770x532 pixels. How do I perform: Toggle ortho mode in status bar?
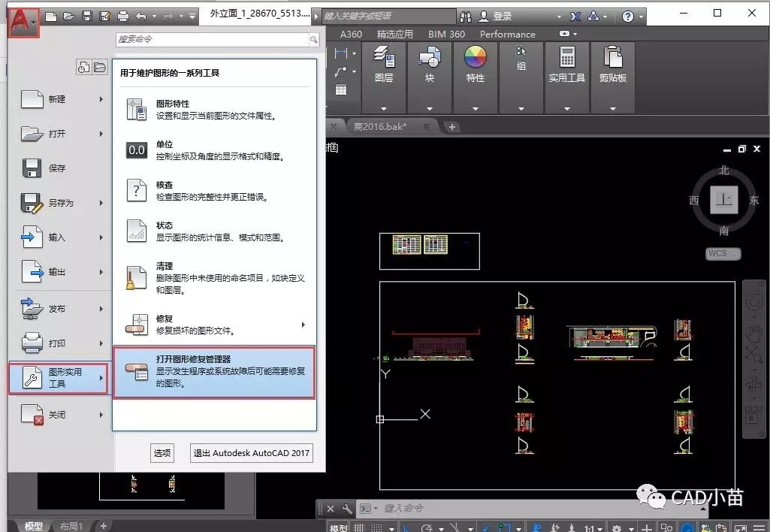click(x=405, y=525)
